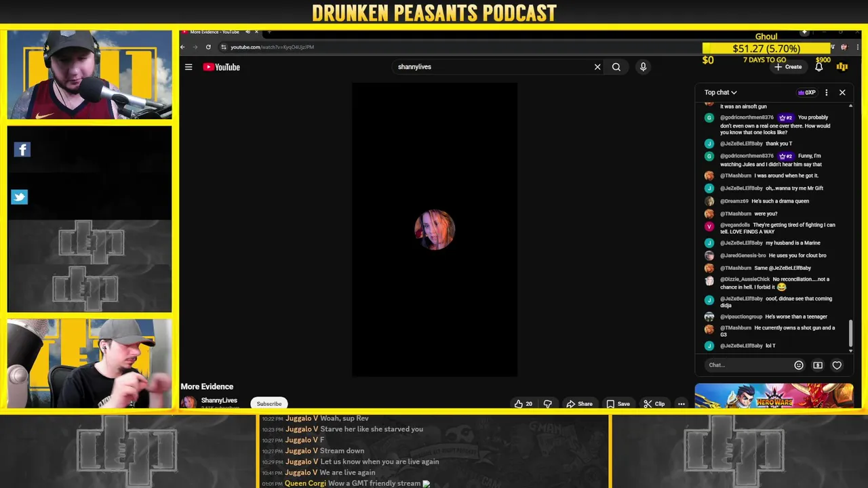The width and height of the screenshot is (868, 488).
Task: Clip the video
Action: point(654,403)
